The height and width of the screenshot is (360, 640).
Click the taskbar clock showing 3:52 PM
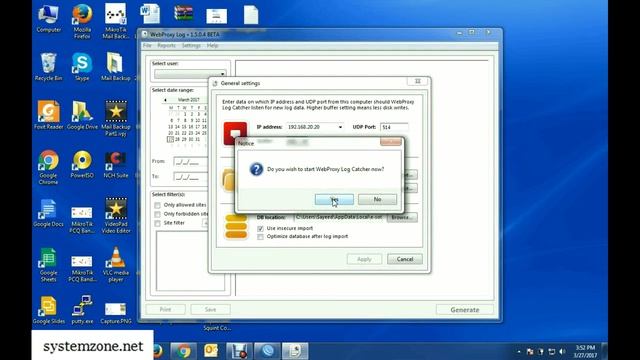coord(585,351)
